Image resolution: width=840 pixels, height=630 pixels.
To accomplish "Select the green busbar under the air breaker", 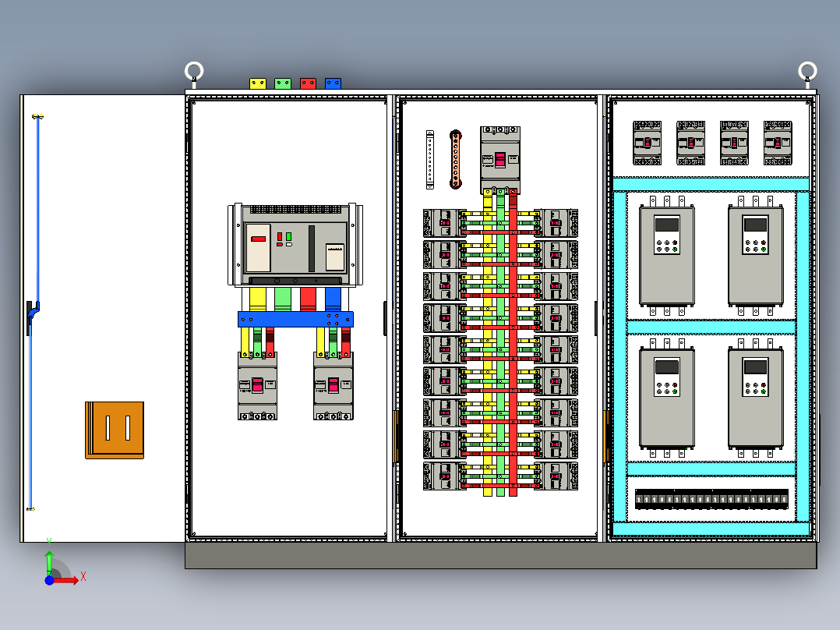I will (283, 299).
